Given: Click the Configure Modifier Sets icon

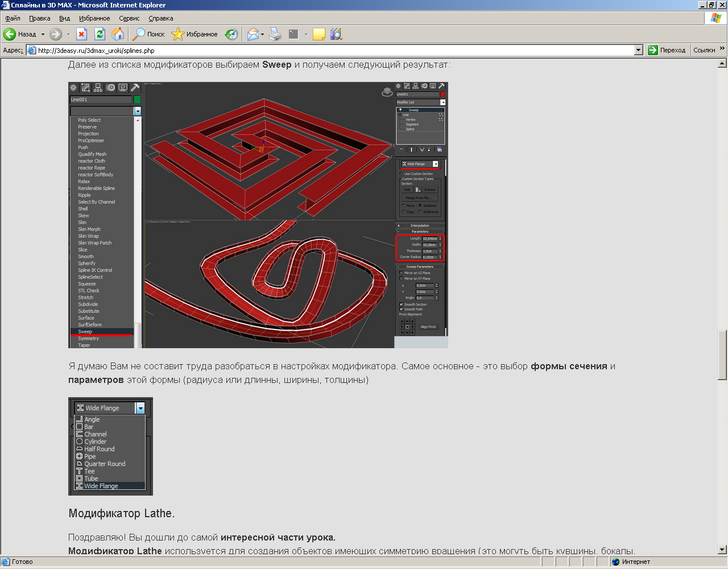Looking at the screenshot, I should 440,150.
